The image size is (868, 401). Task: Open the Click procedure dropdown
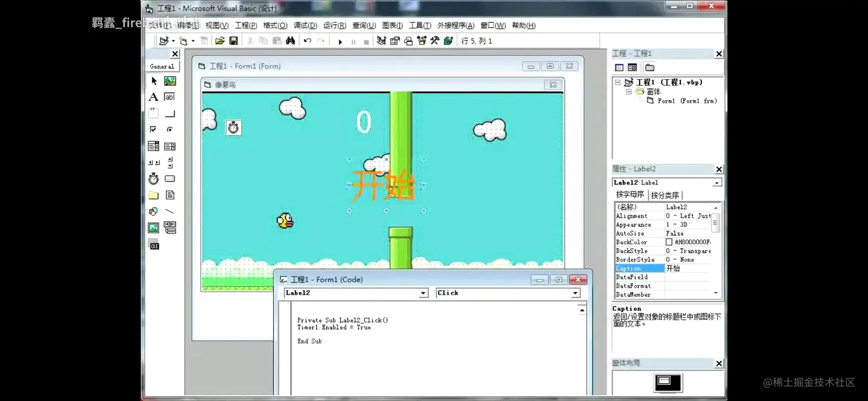(575, 293)
